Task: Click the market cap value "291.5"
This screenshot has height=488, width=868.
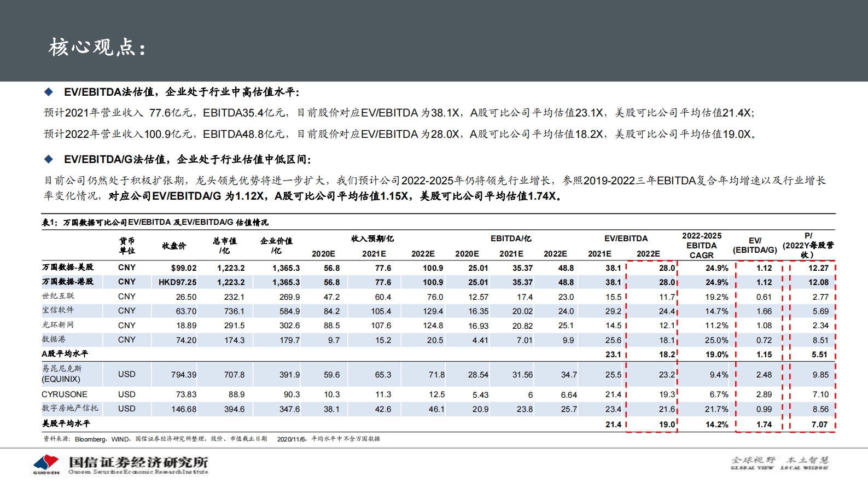Action: coord(234,326)
